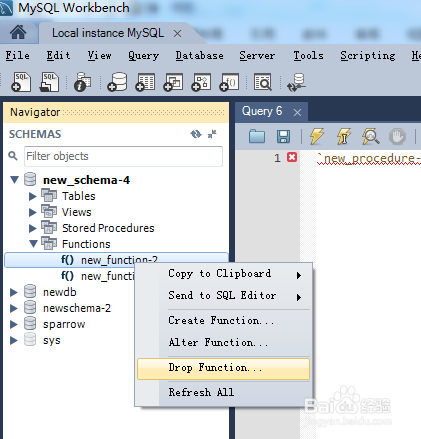Collapse schemas panel arrows icon

pyautogui.click(x=212, y=134)
